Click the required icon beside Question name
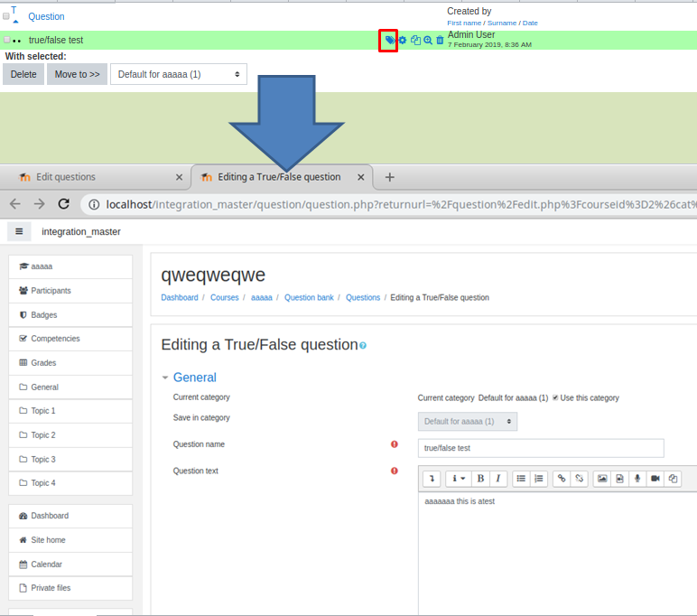 pos(395,443)
